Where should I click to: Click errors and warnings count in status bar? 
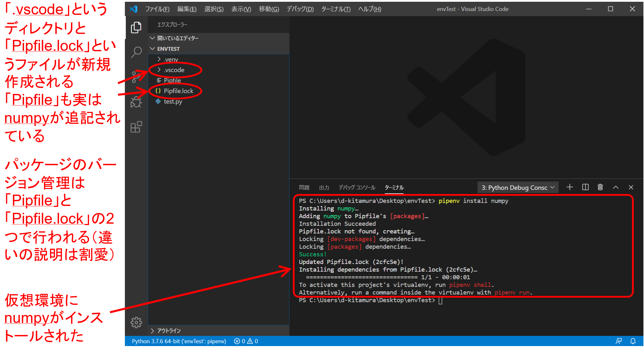(x=246, y=341)
